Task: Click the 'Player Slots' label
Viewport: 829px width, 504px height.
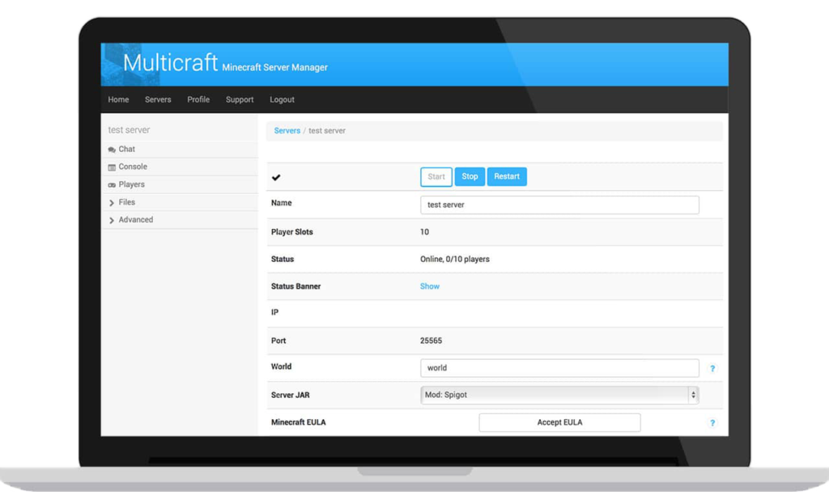Action: pos(291,232)
